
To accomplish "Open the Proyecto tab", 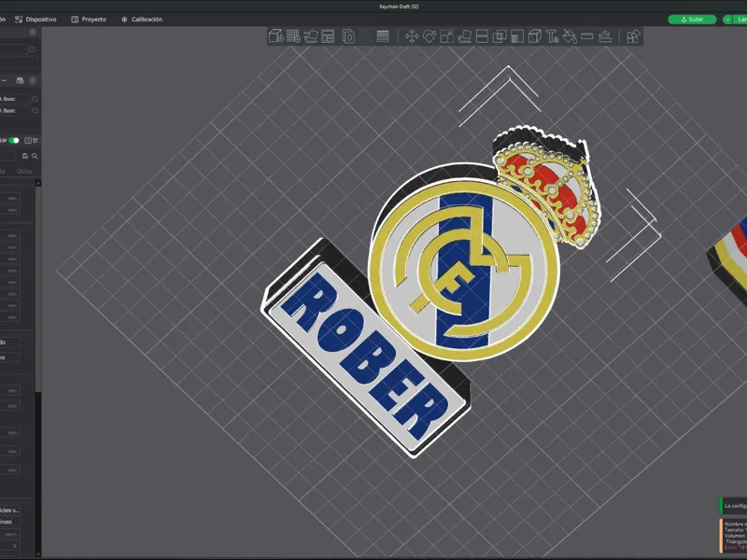I will point(89,20).
